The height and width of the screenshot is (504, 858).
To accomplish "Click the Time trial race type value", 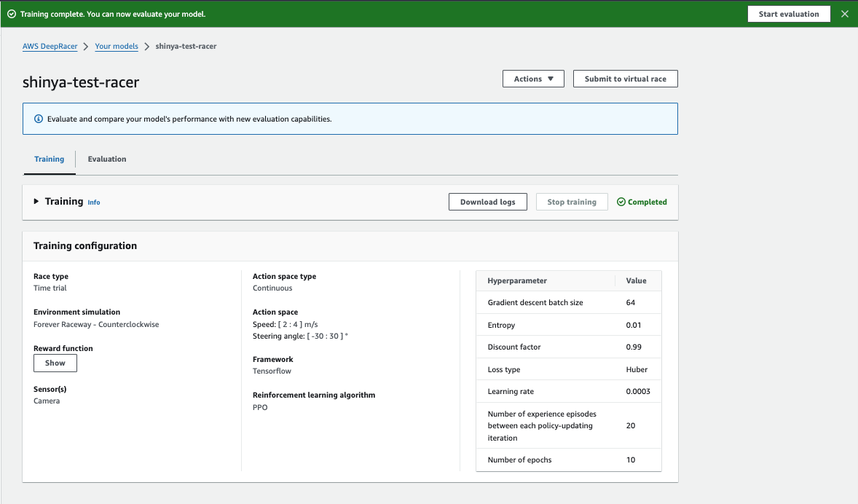I will point(50,288).
